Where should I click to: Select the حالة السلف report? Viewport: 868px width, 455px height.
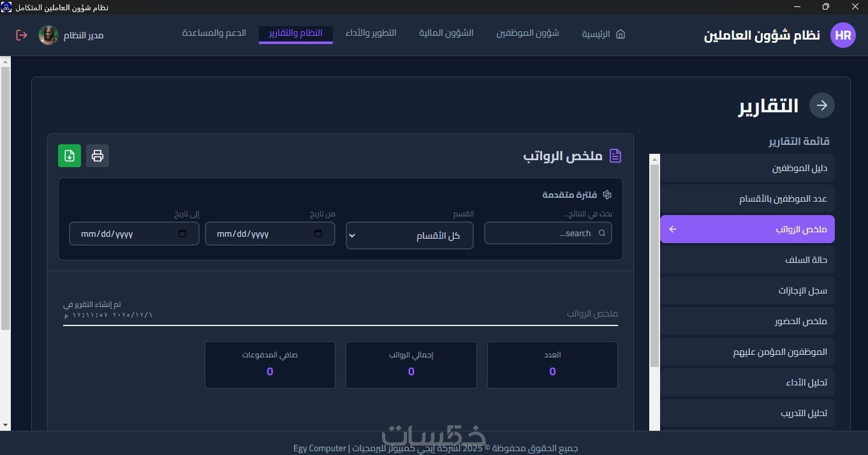click(747, 260)
